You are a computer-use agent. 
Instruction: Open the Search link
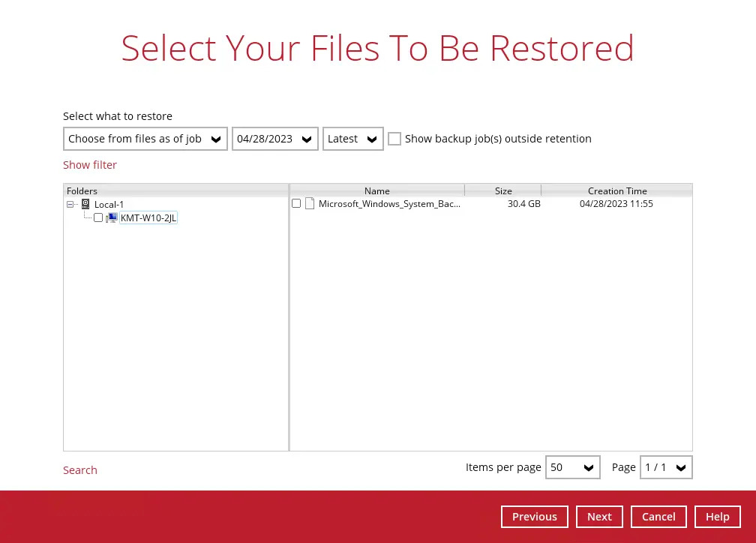[80, 470]
